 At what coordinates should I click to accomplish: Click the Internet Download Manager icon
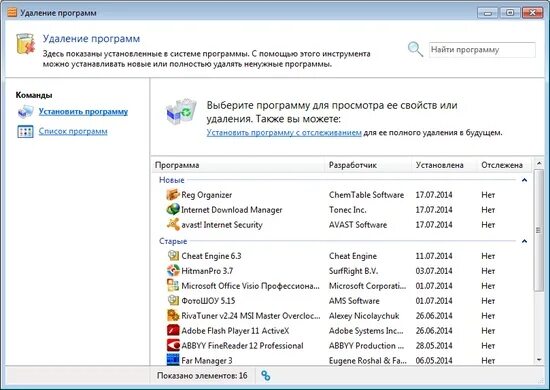173,209
